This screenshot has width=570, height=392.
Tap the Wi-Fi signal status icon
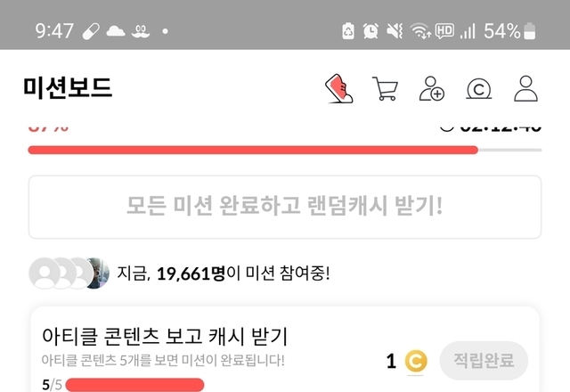[420, 31]
